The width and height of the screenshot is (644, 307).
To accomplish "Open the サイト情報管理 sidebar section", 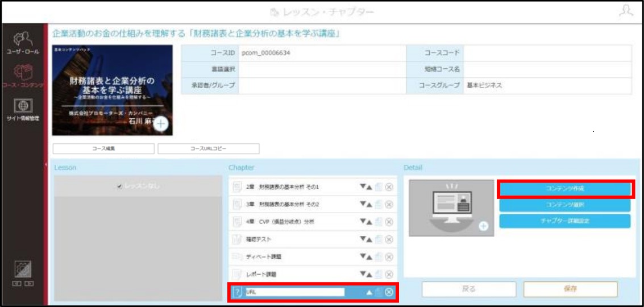I will (x=23, y=110).
